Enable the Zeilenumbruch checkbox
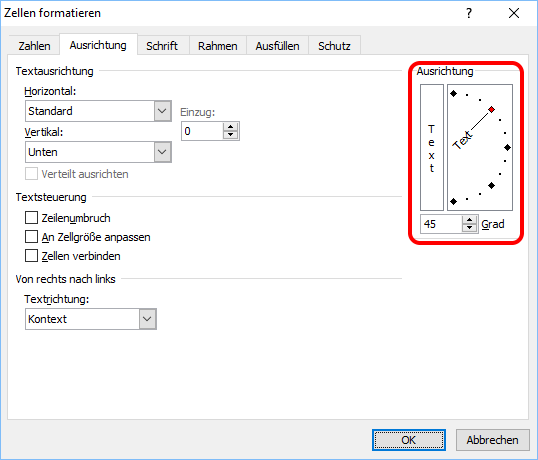This screenshot has height=460, width=538. click(x=31, y=217)
